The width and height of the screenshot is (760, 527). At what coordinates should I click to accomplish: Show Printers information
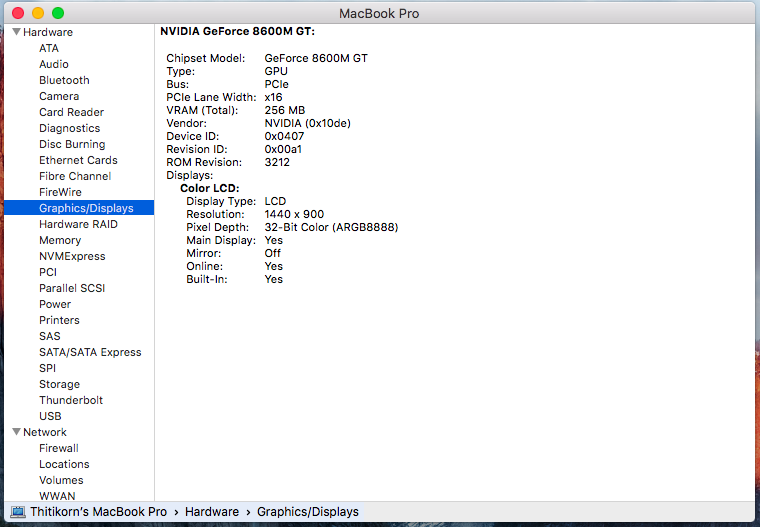pos(59,320)
